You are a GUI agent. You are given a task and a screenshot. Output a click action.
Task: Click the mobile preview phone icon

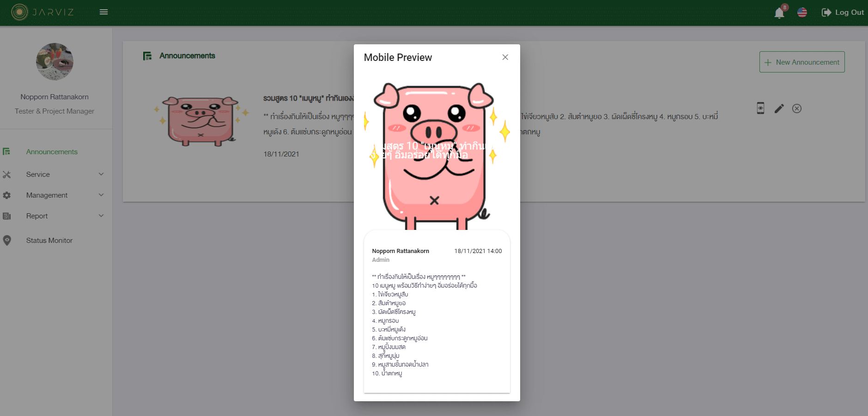pos(760,108)
